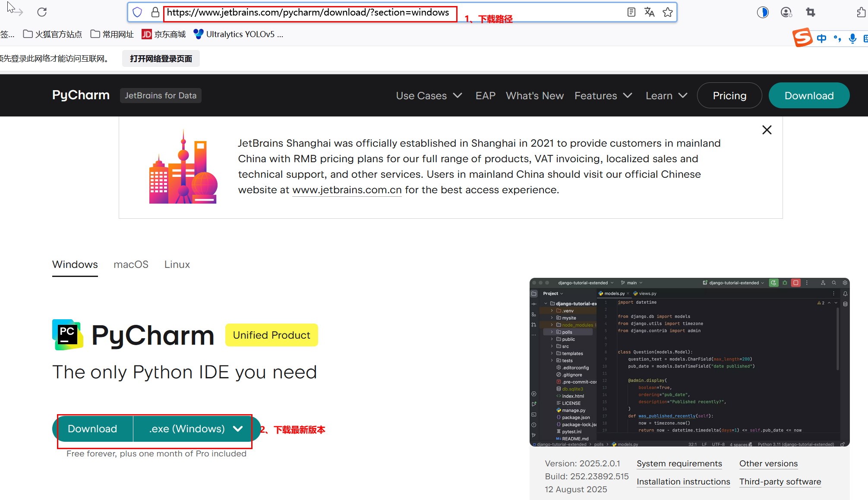Click the PyCharm IDE screenshot preview

coord(689,362)
